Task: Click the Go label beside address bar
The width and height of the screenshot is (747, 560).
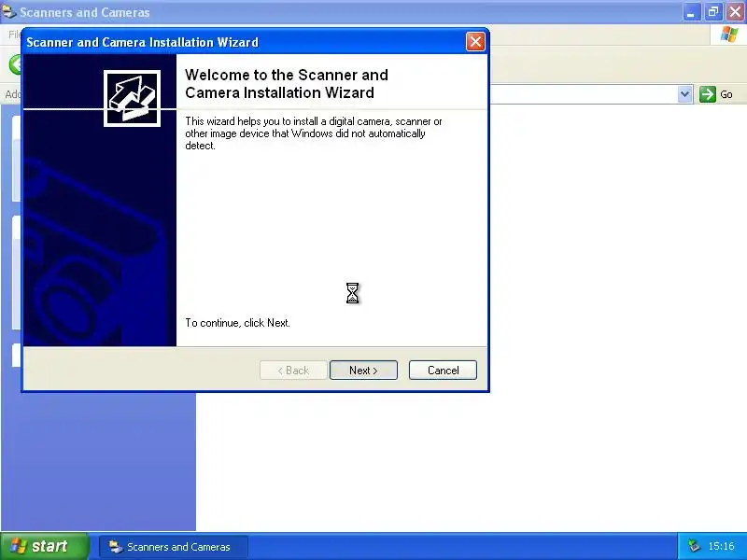Action: tap(726, 94)
